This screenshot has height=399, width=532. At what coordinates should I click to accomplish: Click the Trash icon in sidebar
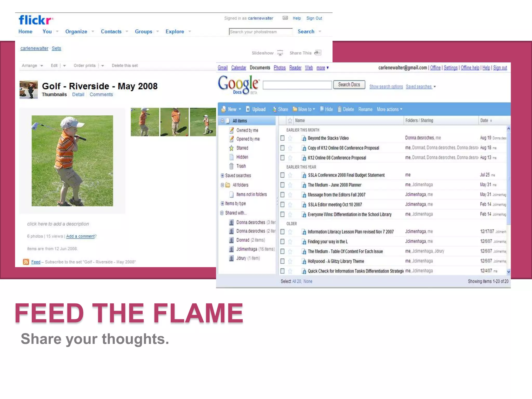[231, 166]
